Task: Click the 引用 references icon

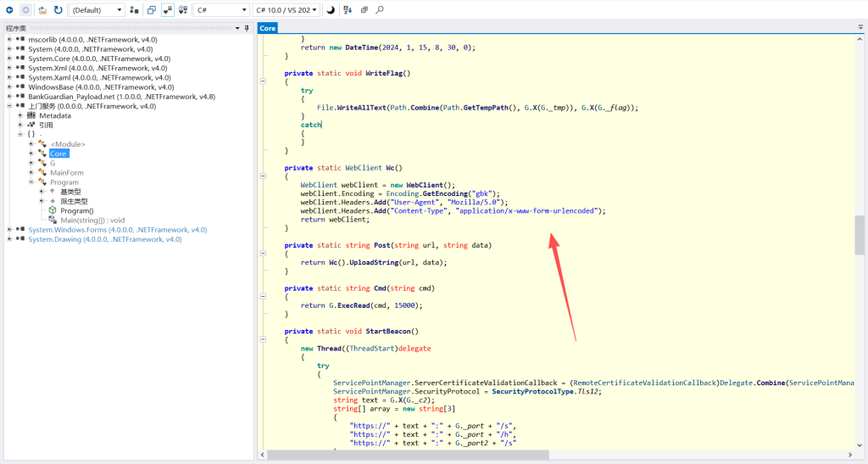Action: (31, 126)
